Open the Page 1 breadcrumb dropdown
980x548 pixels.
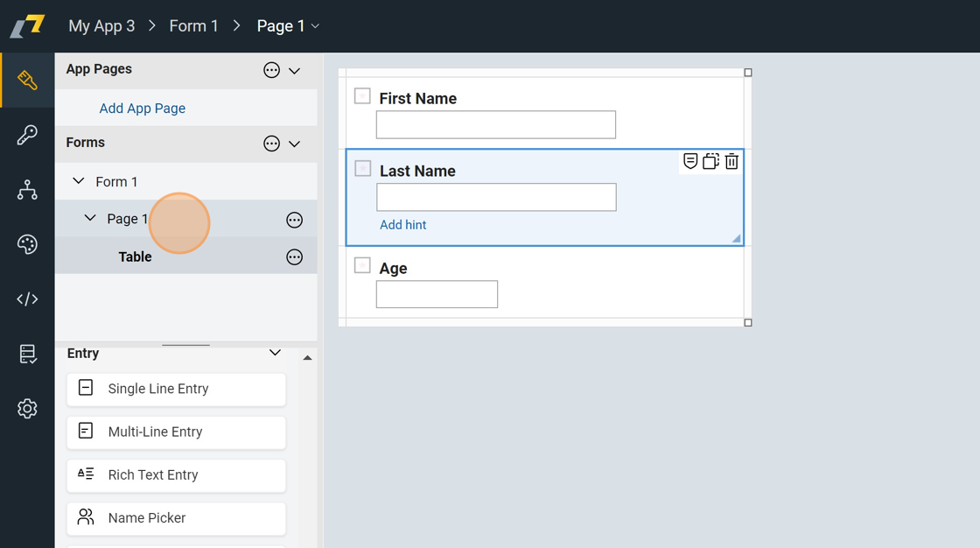(x=315, y=26)
